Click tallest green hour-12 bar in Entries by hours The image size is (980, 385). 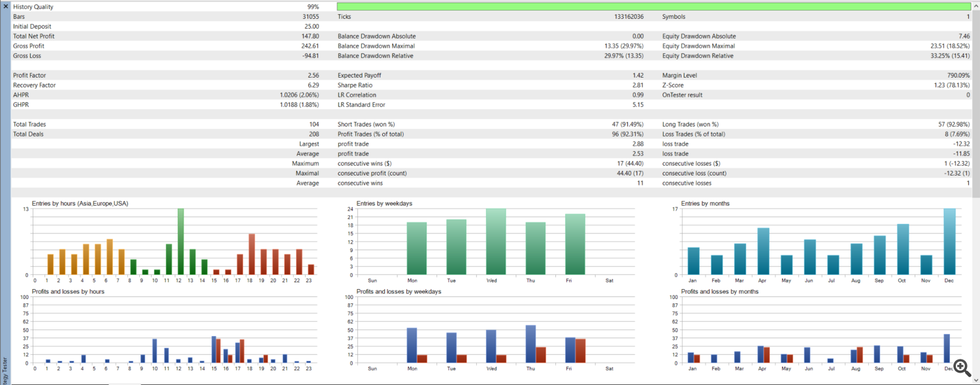coord(180,241)
